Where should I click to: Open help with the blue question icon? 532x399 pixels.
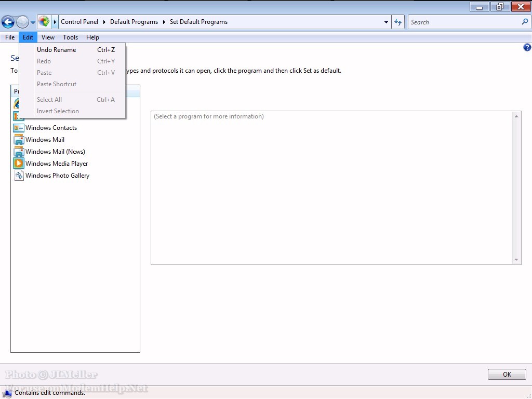(527, 47)
